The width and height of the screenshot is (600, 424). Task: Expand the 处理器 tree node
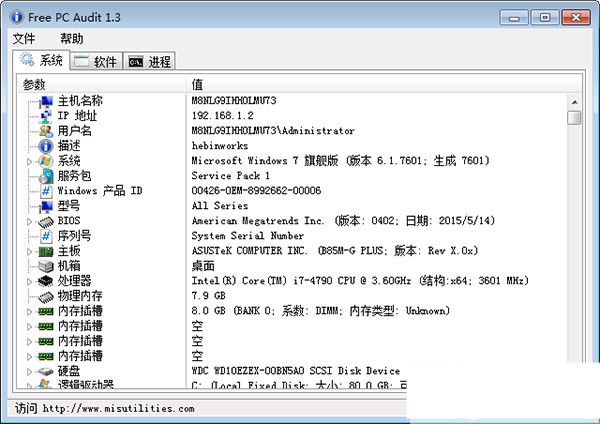coord(29,282)
